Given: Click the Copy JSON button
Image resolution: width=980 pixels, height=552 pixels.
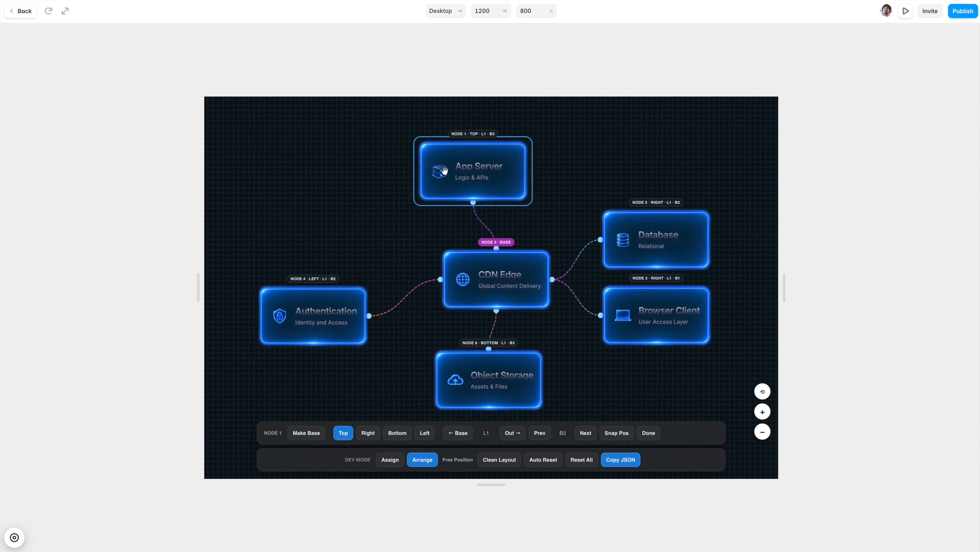Looking at the screenshot, I should (x=620, y=460).
